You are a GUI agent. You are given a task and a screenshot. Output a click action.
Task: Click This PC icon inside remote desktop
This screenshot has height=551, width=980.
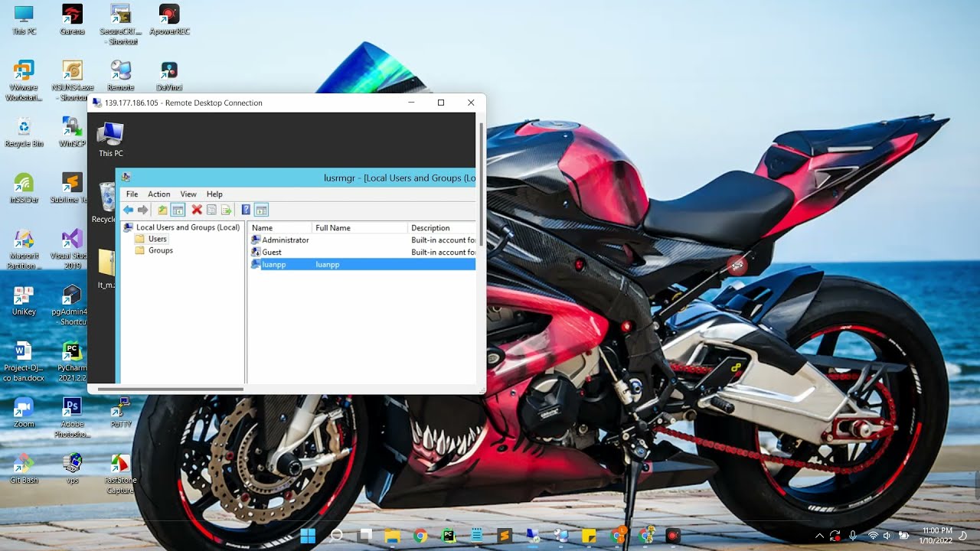pos(111,139)
